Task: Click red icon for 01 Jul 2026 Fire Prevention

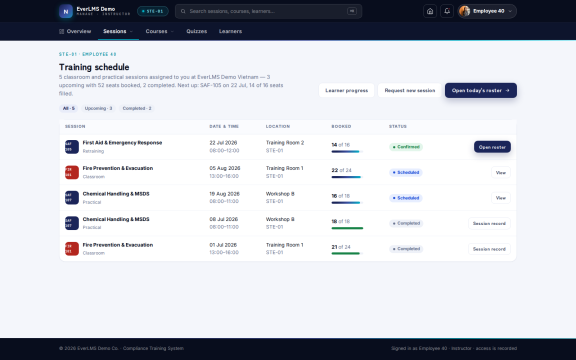Action: (72, 249)
